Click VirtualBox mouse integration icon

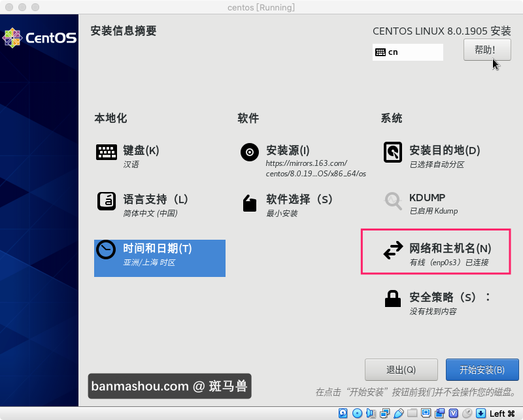(467, 413)
